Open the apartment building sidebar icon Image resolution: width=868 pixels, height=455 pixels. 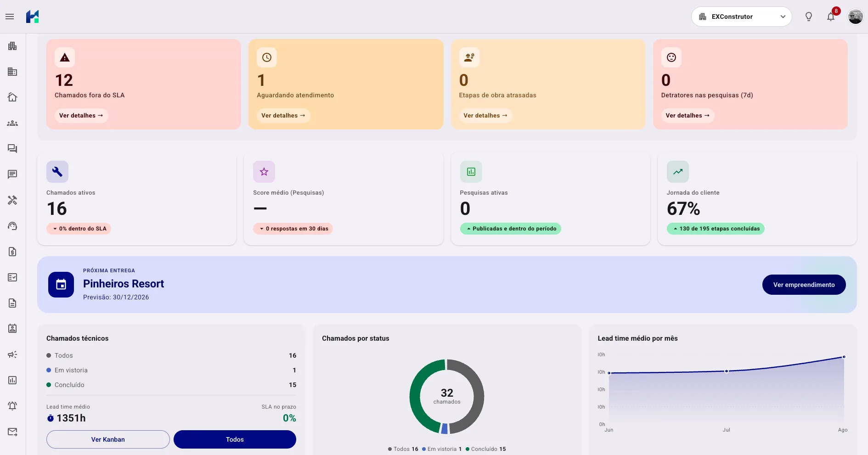[12, 46]
